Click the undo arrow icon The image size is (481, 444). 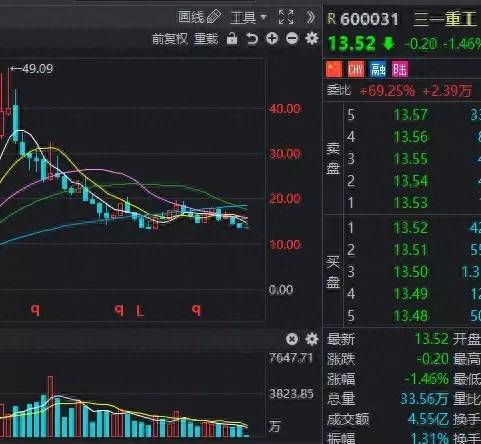pyautogui.click(x=252, y=39)
